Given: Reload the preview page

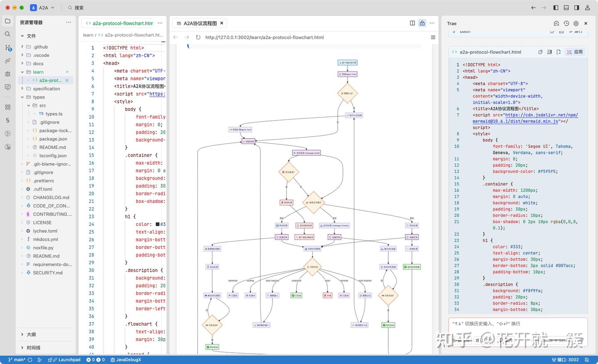Looking at the screenshot, I should click(198, 37).
